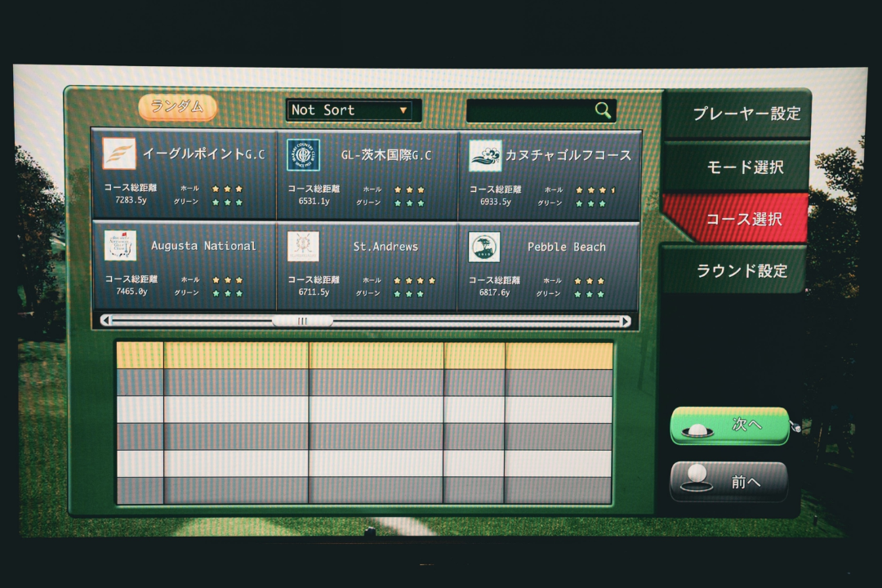
Task: Click the horizontal scrollbar thumb
Action: tap(303, 321)
